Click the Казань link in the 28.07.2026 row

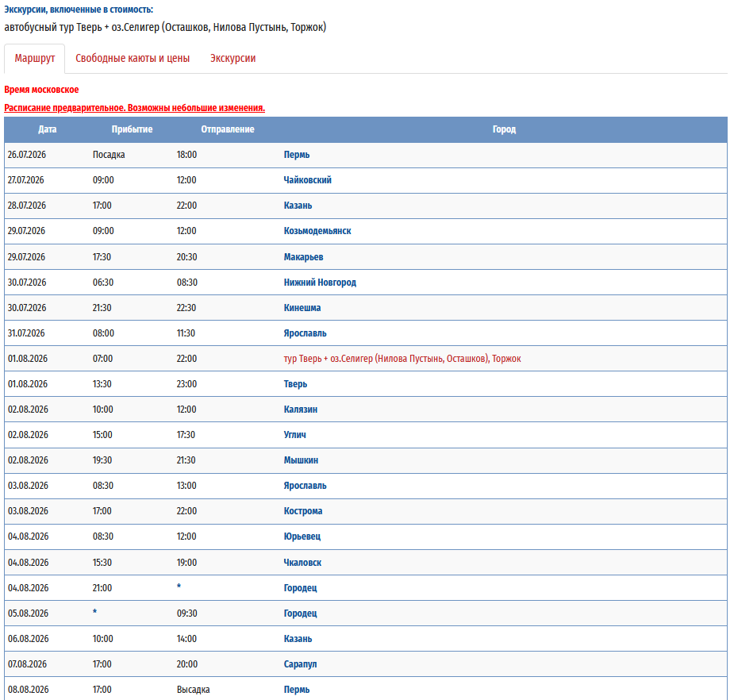[x=298, y=206]
